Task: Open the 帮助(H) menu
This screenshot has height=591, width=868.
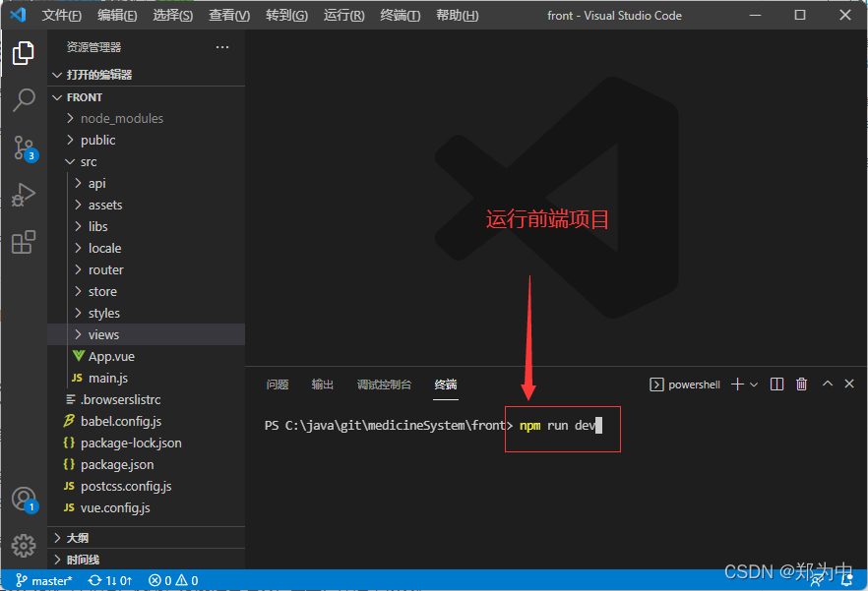Action: pyautogui.click(x=458, y=16)
